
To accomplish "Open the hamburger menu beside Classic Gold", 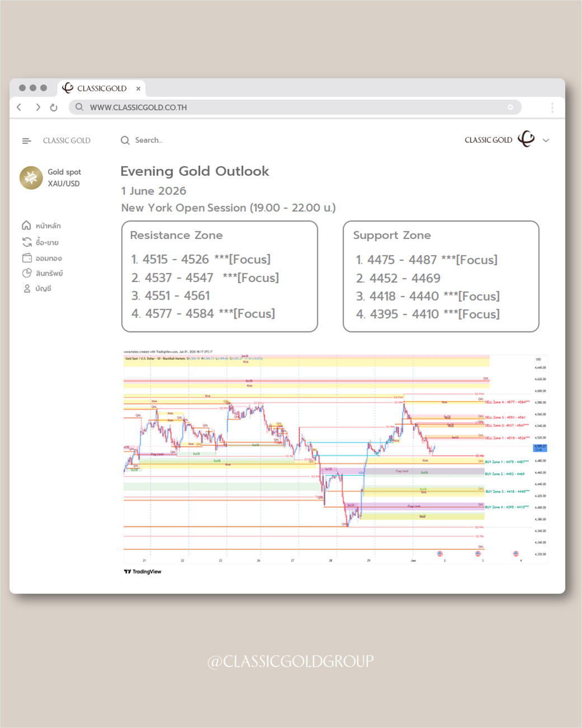I will 26,141.
